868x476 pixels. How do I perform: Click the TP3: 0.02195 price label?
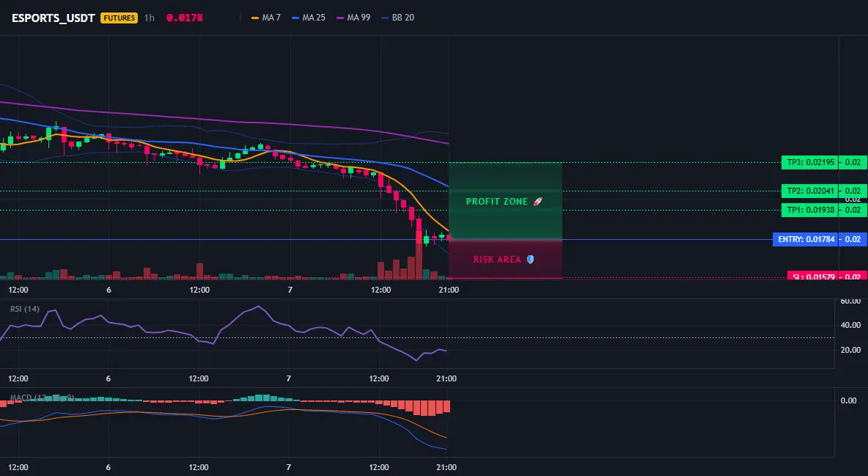tap(810, 162)
